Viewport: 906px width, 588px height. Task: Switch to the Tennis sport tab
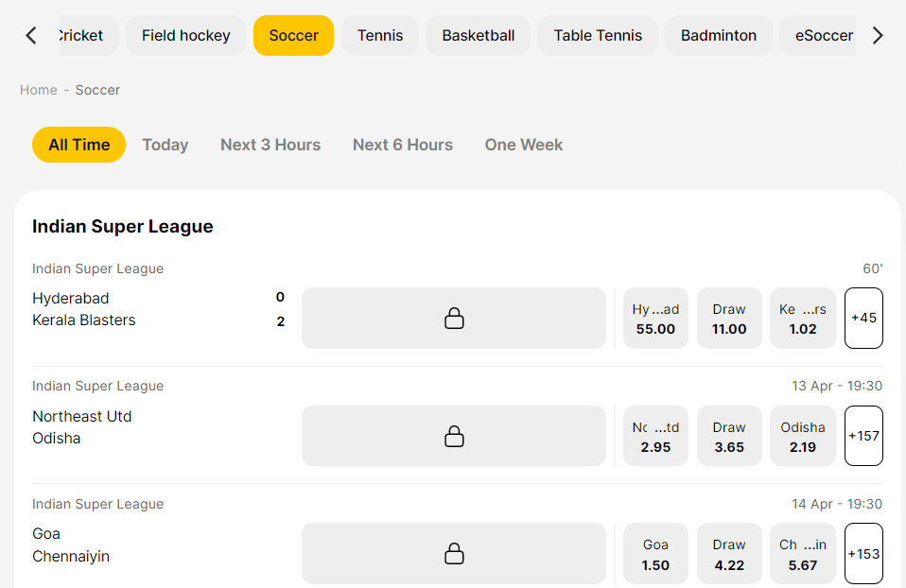pyautogui.click(x=379, y=35)
